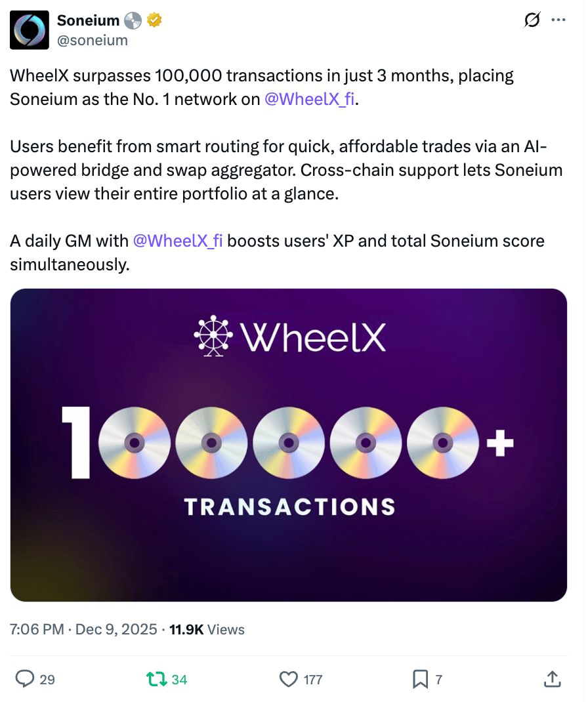View the 11.9K Views analytics
The width and height of the screenshot is (588, 702).
click(207, 630)
